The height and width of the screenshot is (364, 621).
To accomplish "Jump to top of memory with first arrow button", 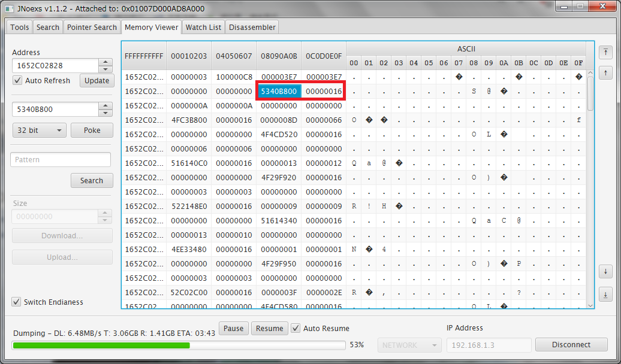I will click(605, 52).
